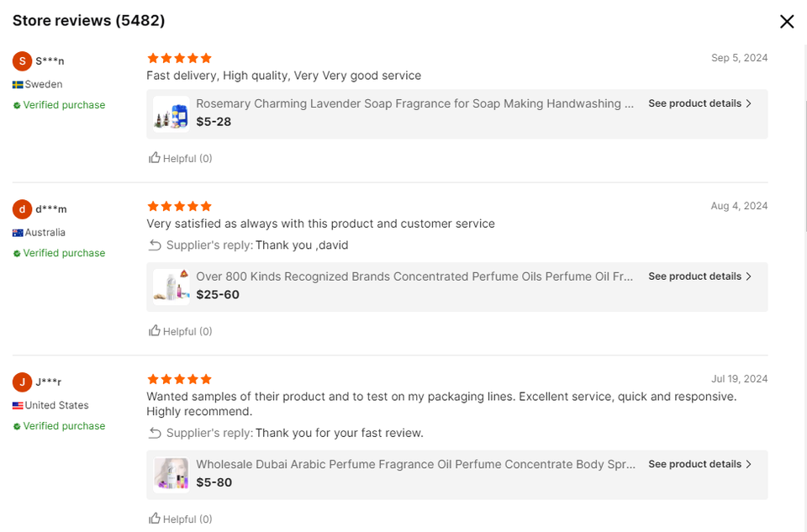Click the d***m reviewer avatar
807x532 pixels.
point(23,209)
